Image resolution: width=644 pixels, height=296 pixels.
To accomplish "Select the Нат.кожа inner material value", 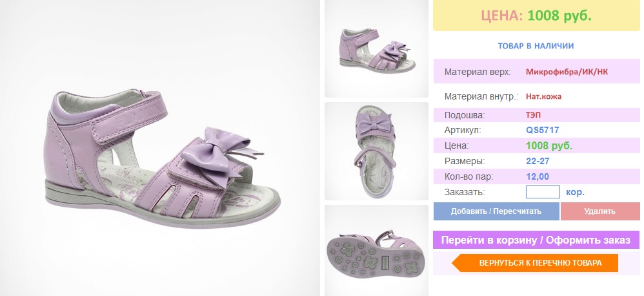I will pyautogui.click(x=543, y=96).
